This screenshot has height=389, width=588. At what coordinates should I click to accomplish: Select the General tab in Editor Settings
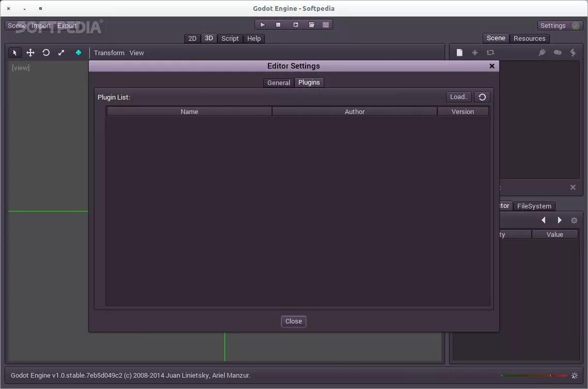tap(279, 83)
